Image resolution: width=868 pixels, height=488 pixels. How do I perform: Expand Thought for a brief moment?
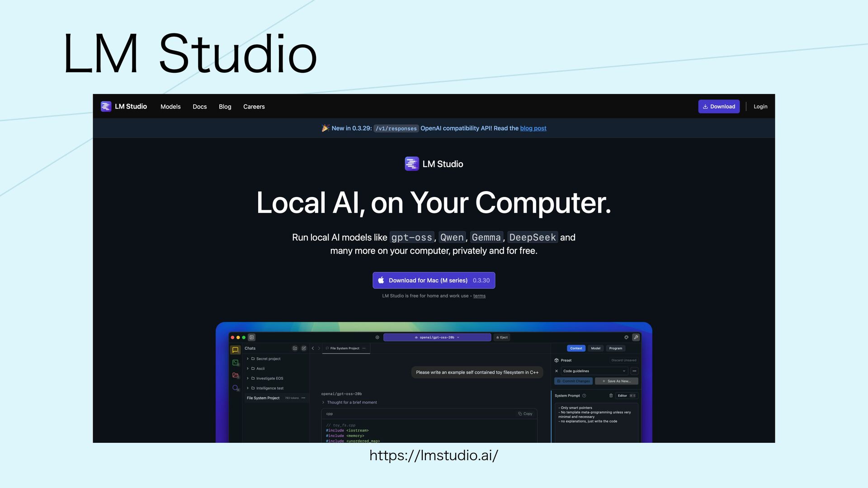[x=323, y=402]
